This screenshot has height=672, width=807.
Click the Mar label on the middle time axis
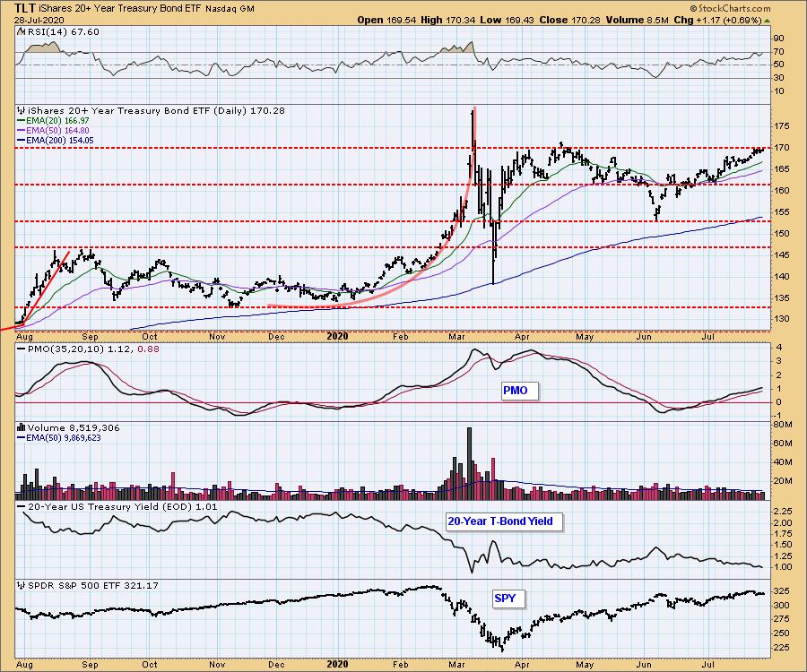coord(456,337)
